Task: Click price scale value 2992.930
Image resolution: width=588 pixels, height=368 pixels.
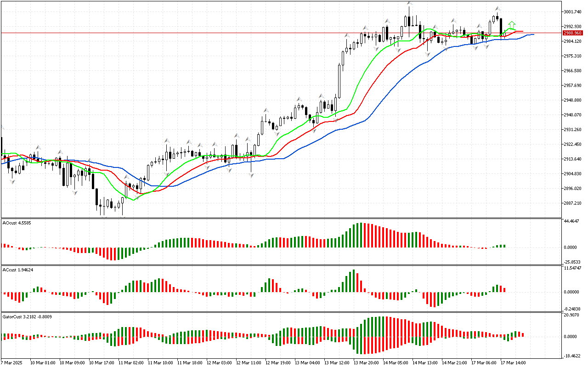Action: (x=574, y=26)
